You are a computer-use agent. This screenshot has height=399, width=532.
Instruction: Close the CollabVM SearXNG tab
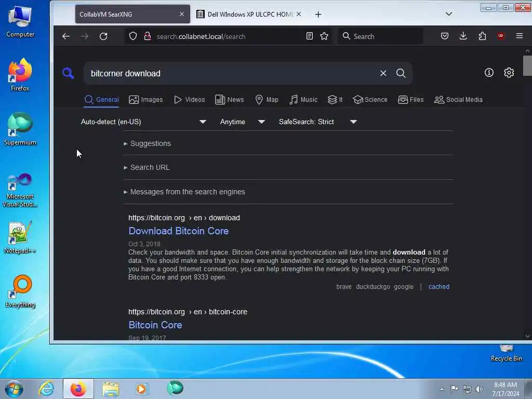pyautogui.click(x=182, y=14)
